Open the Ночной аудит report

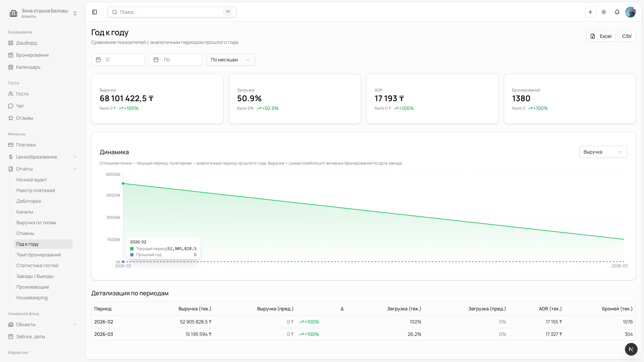[x=32, y=180]
